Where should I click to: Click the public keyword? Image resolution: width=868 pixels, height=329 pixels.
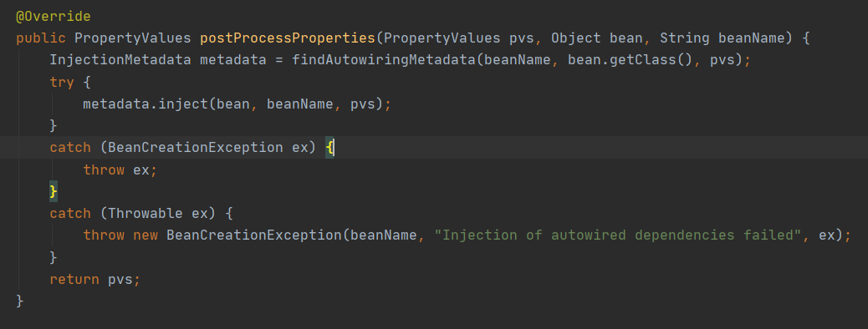click(41, 38)
